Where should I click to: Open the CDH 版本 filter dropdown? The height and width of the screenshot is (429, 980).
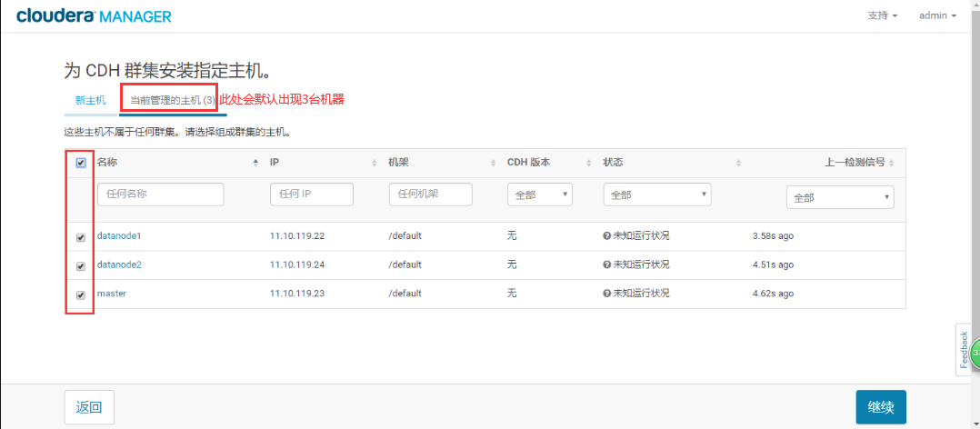tap(540, 195)
